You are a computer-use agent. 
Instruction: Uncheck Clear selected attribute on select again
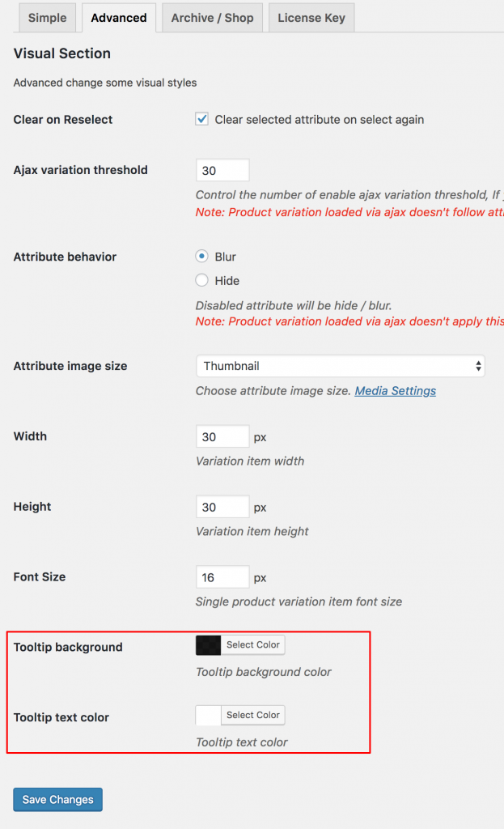click(201, 118)
